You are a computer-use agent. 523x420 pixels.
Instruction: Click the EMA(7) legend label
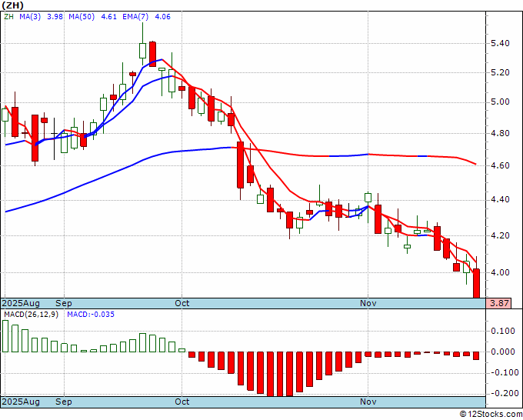(135, 17)
